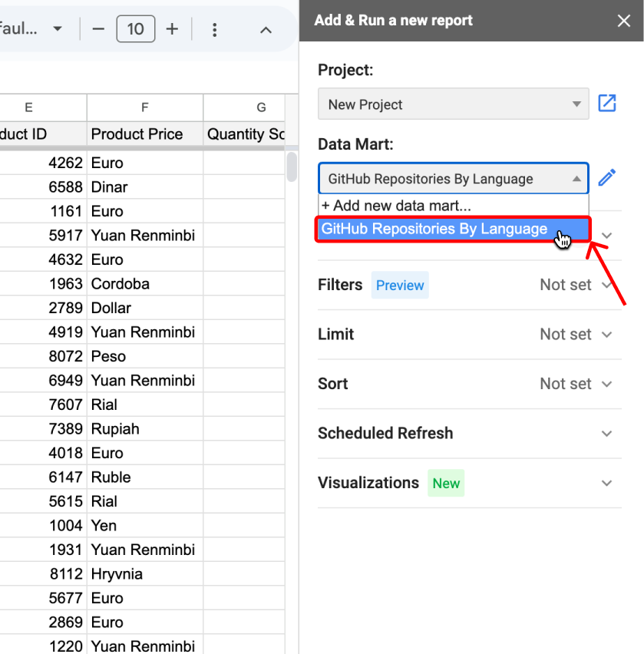This screenshot has height=654, width=644.
Task: Open the font family dropdown arrow
Action: 58,28
